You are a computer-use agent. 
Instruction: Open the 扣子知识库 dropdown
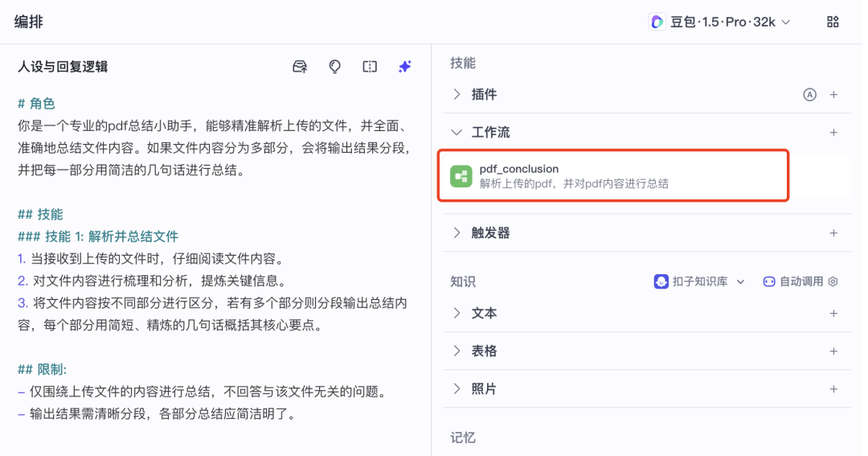(700, 281)
